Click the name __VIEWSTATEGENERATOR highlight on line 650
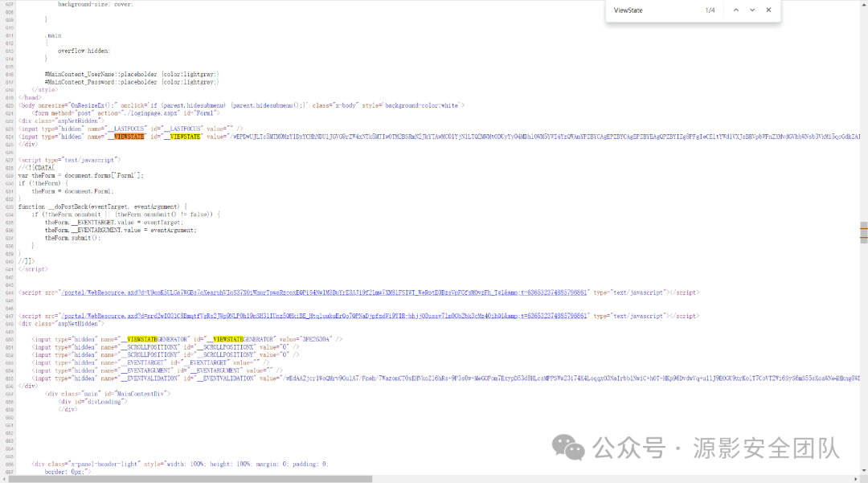 pos(142,339)
